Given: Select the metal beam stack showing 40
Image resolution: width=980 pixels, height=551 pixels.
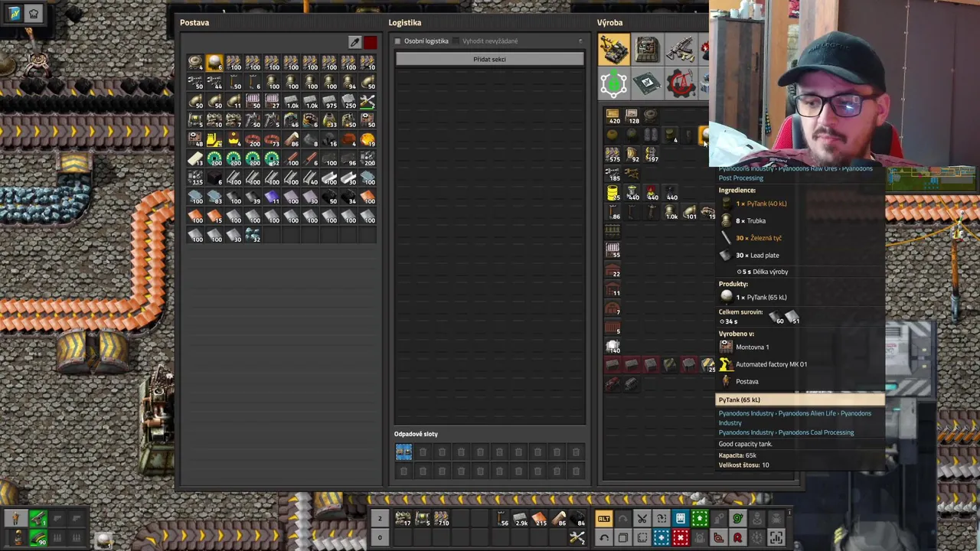Looking at the screenshot, I should pos(310,178).
